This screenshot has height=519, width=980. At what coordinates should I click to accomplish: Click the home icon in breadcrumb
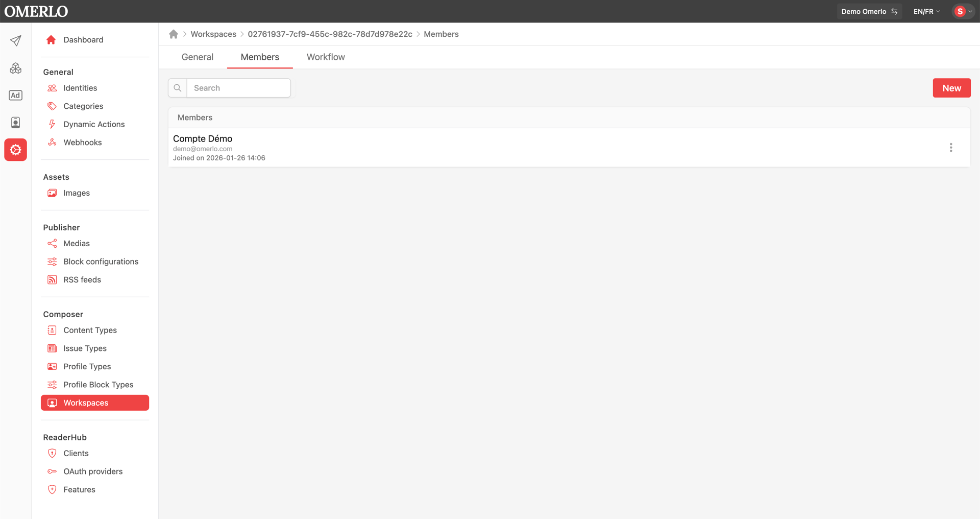coord(174,34)
